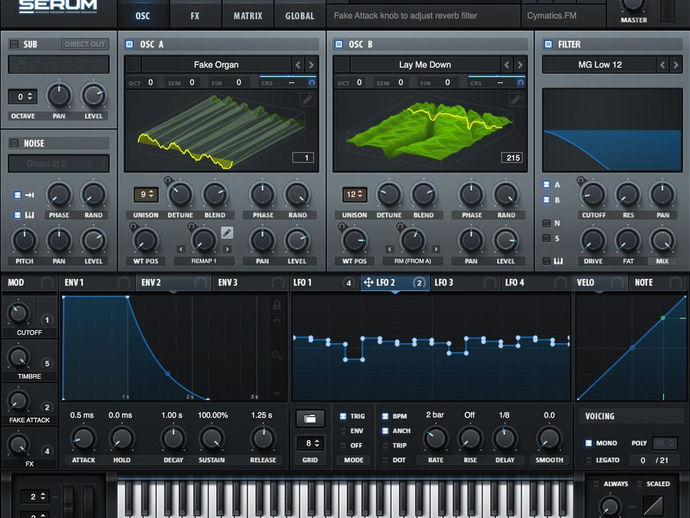Image resolution: width=690 pixels, height=518 pixels.
Task: Click the velocity curve midpoint handle
Action: (632, 347)
